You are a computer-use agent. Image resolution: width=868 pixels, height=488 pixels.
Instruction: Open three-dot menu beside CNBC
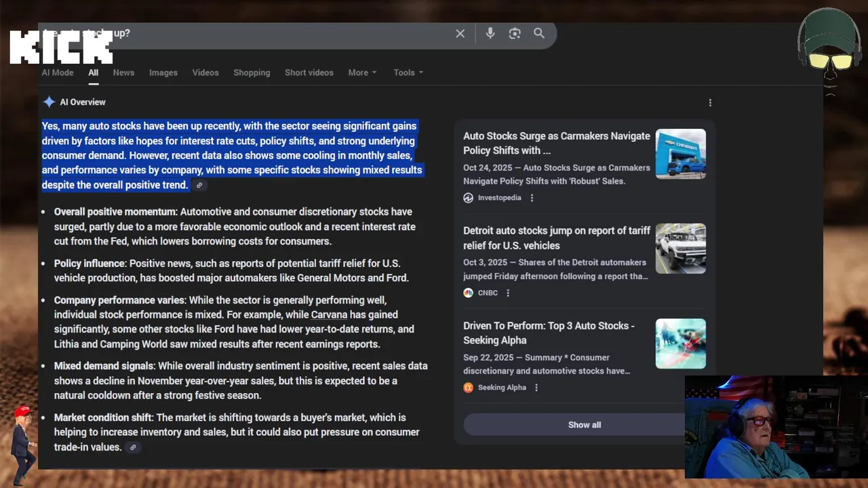tap(508, 293)
